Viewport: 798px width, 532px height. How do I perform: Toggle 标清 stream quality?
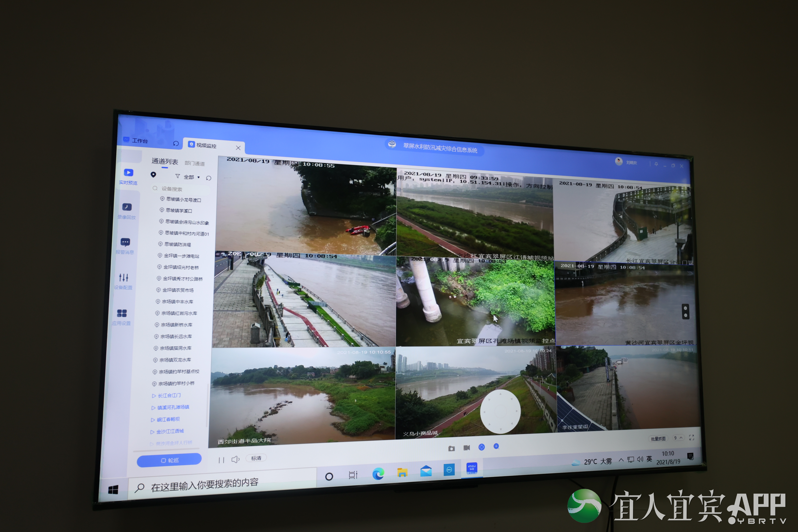(256, 458)
